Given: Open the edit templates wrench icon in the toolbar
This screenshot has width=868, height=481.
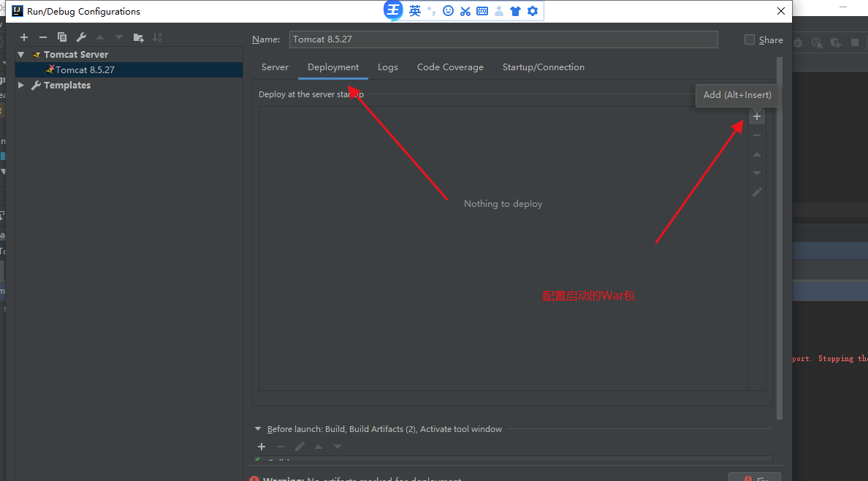Looking at the screenshot, I should pyautogui.click(x=81, y=37).
